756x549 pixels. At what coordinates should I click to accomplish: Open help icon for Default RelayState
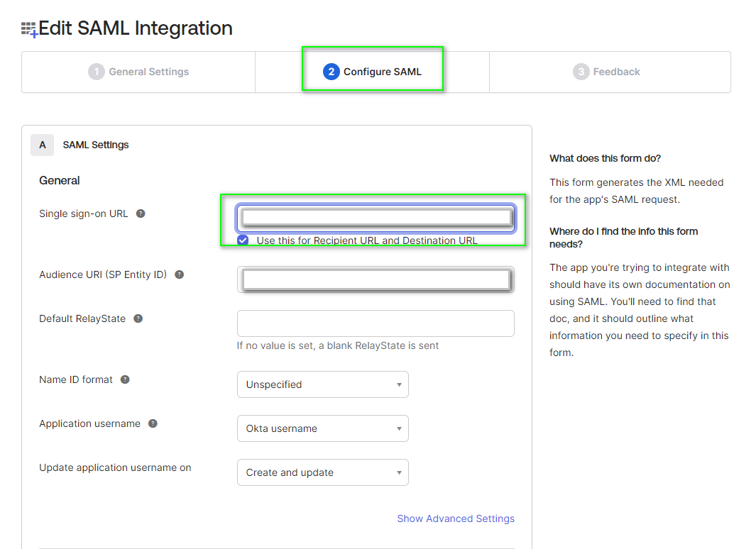click(138, 318)
